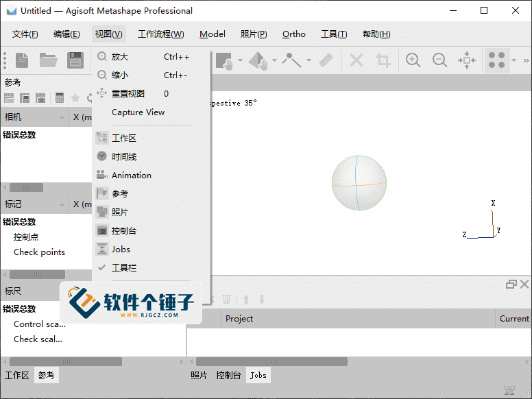This screenshot has width=532, height=399.
Task: Switch to the 参考 bottom tab
Action: click(46, 375)
